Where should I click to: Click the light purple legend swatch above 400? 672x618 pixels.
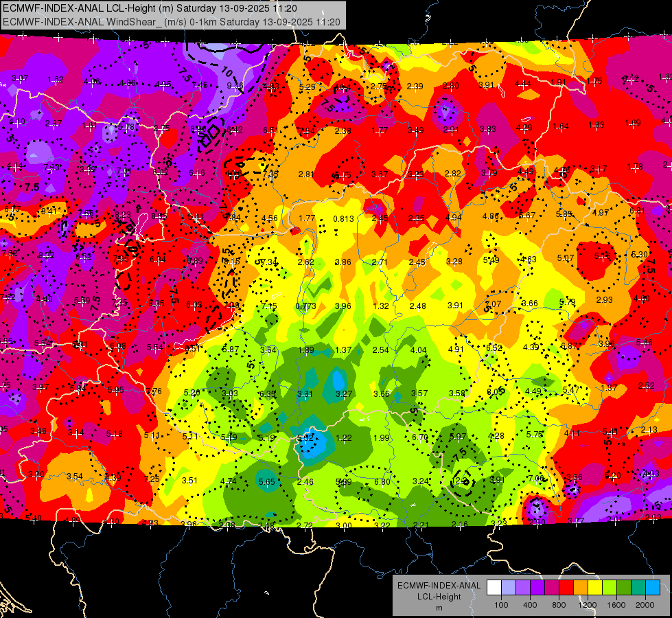coord(523,588)
